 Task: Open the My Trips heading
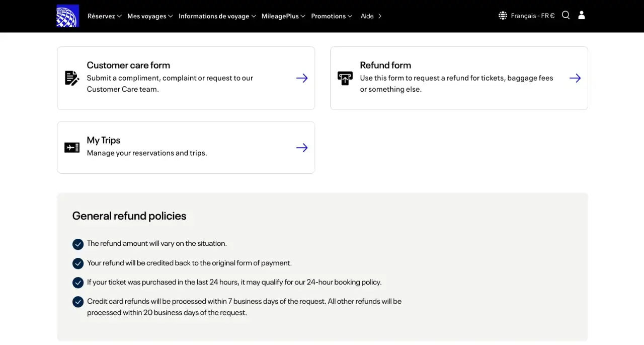pyautogui.click(x=104, y=140)
